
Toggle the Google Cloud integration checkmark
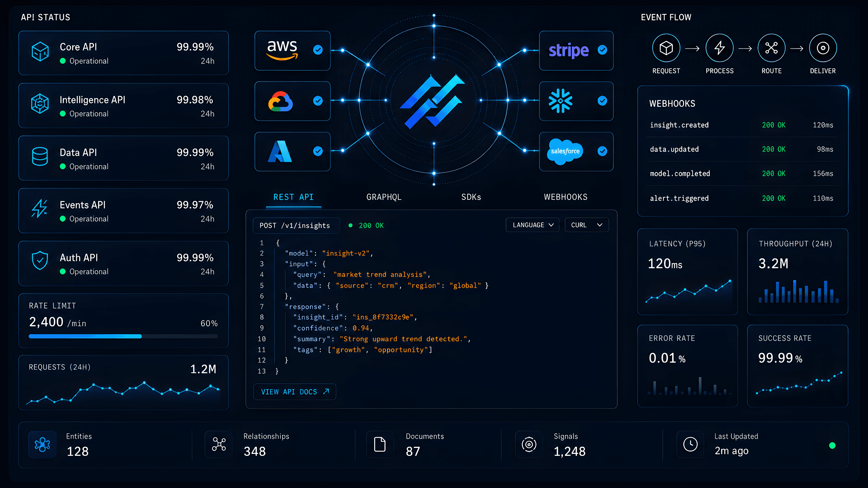coord(318,101)
